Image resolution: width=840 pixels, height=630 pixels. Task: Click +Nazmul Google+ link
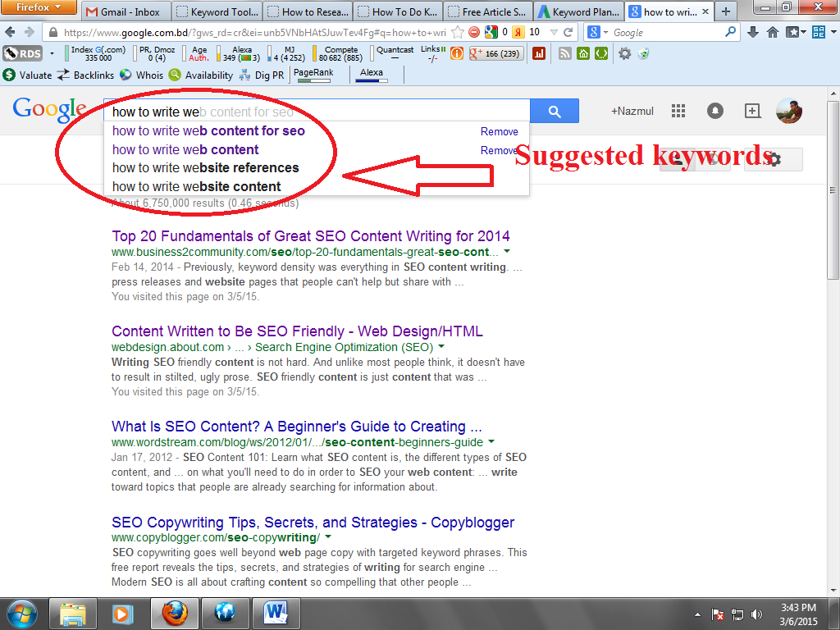(x=632, y=111)
